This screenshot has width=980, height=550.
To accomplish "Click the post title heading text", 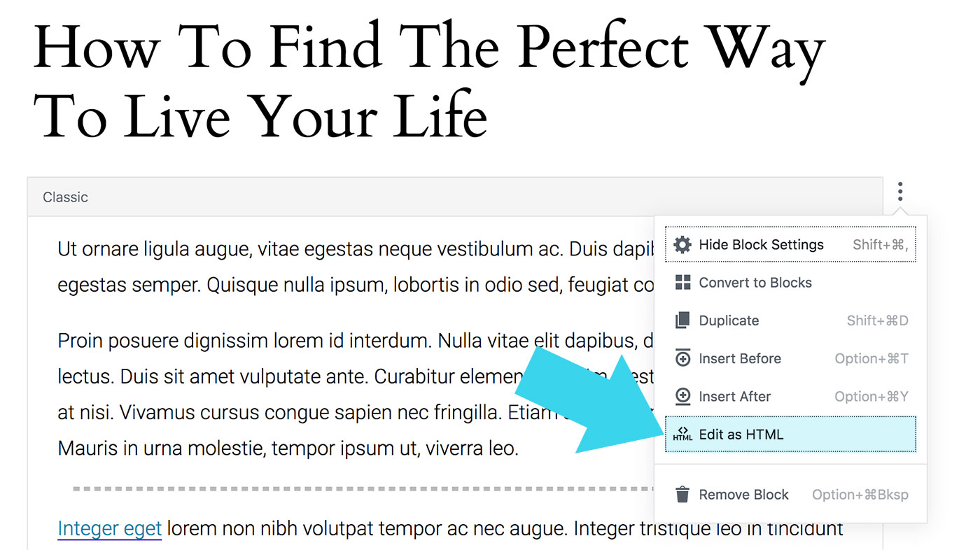I will (428, 80).
